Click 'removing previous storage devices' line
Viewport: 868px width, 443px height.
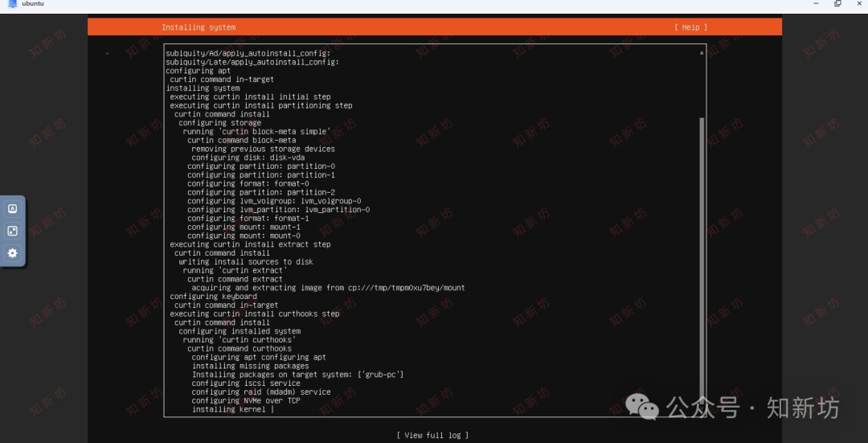click(x=263, y=149)
